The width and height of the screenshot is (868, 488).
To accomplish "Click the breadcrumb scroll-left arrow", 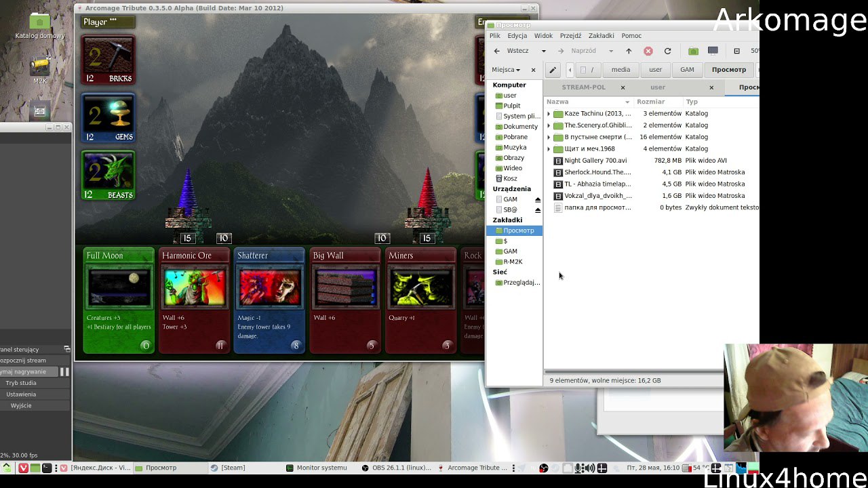I will coord(570,69).
